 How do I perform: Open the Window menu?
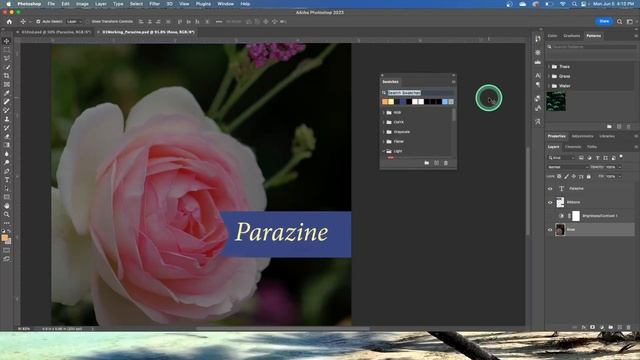tap(225, 4)
